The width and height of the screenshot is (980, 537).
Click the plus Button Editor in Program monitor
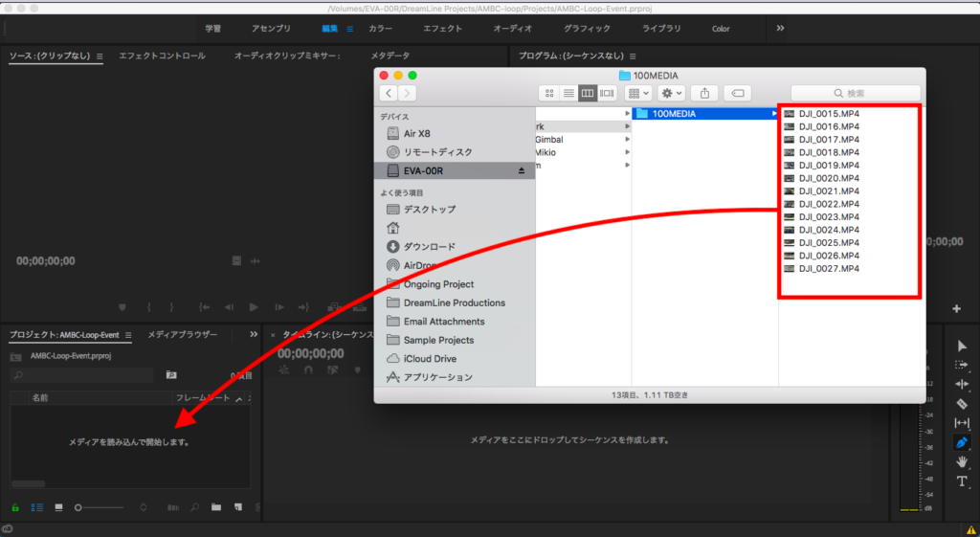pos(956,308)
